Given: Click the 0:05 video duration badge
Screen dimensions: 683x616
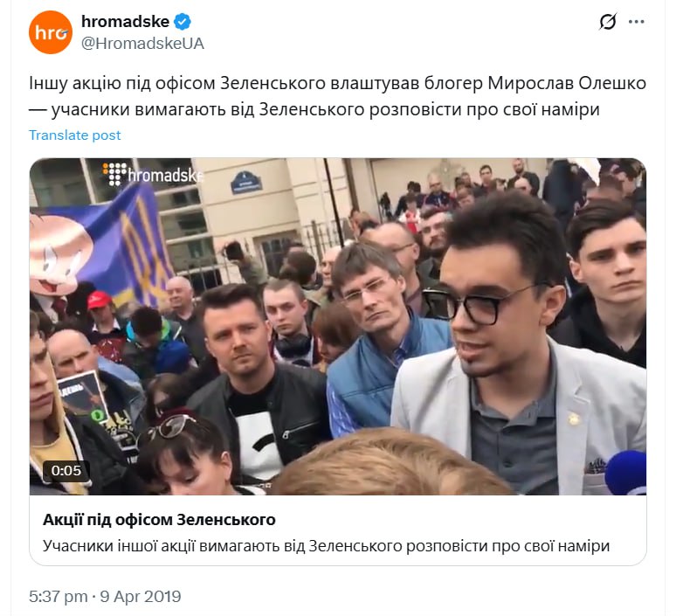Looking at the screenshot, I should 66,470.
